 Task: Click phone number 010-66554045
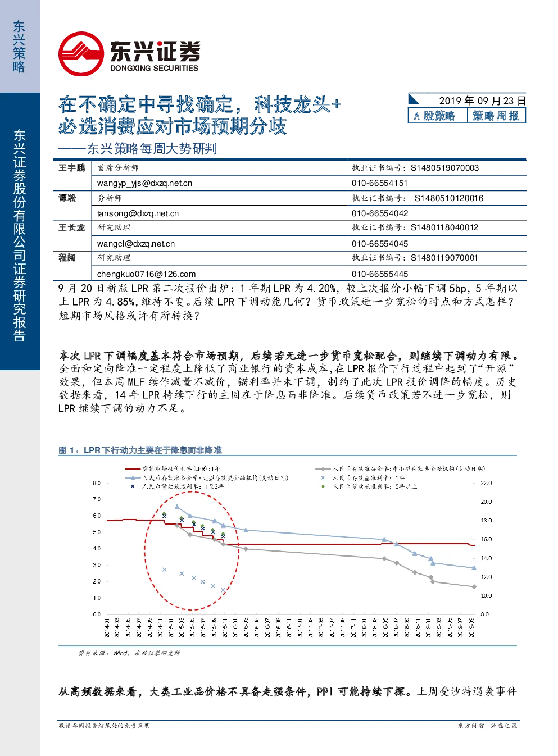tap(380, 244)
